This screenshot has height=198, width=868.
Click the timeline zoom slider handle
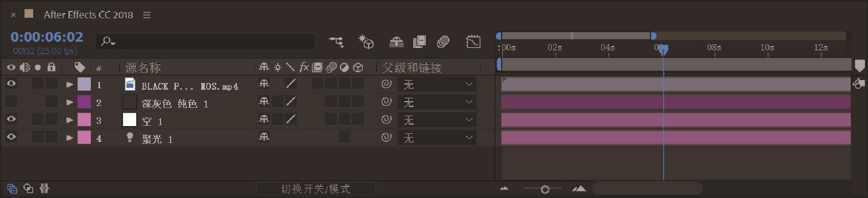point(545,189)
